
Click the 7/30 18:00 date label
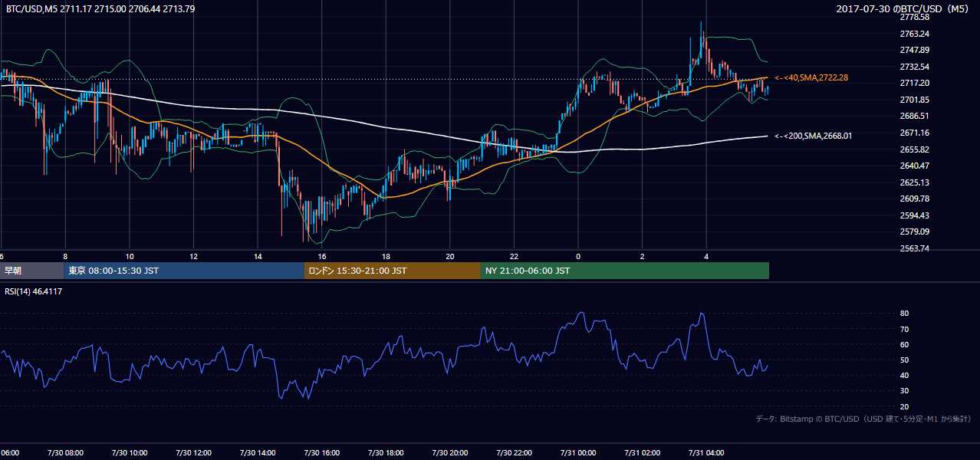[x=386, y=453]
